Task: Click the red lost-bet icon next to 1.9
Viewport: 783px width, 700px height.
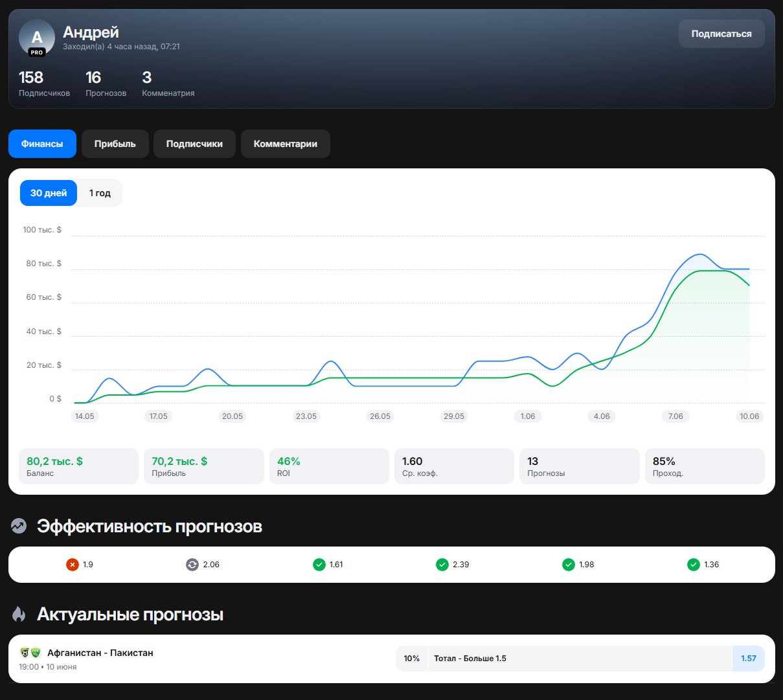Action: 73,565
